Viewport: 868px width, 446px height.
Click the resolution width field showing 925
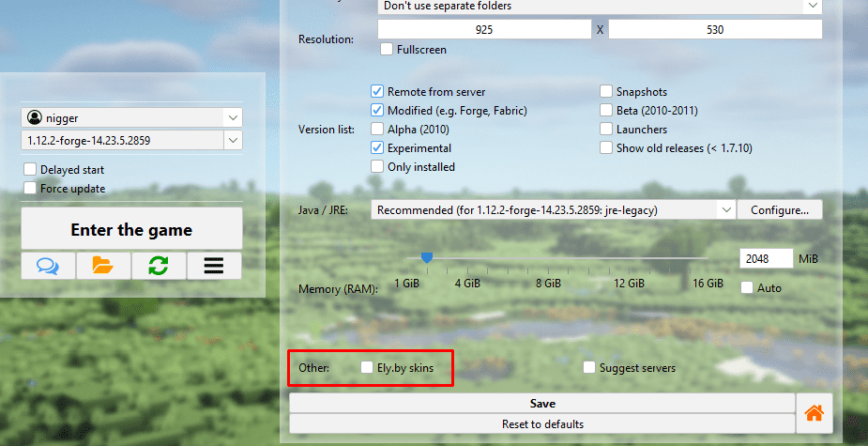[x=484, y=30]
